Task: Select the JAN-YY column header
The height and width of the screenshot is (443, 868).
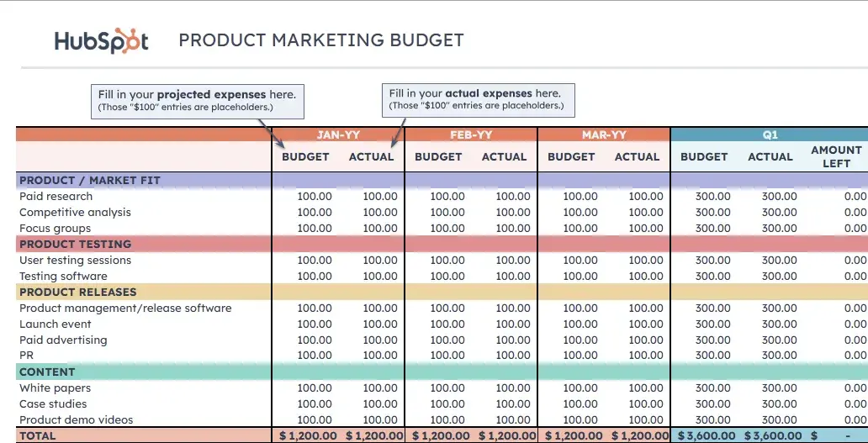Action: coord(338,134)
